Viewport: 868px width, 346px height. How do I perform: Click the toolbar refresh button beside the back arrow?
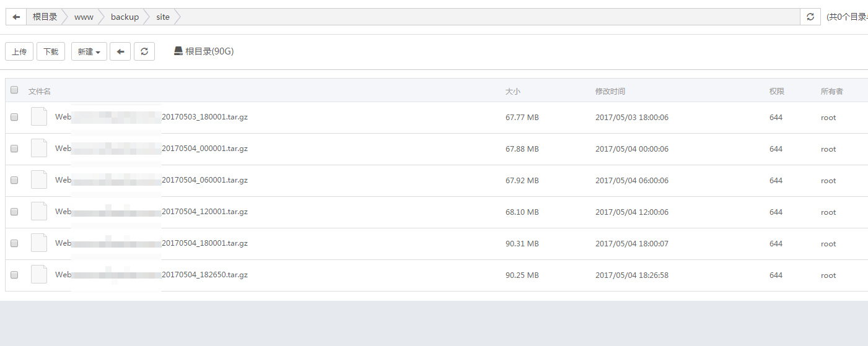click(144, 52)
